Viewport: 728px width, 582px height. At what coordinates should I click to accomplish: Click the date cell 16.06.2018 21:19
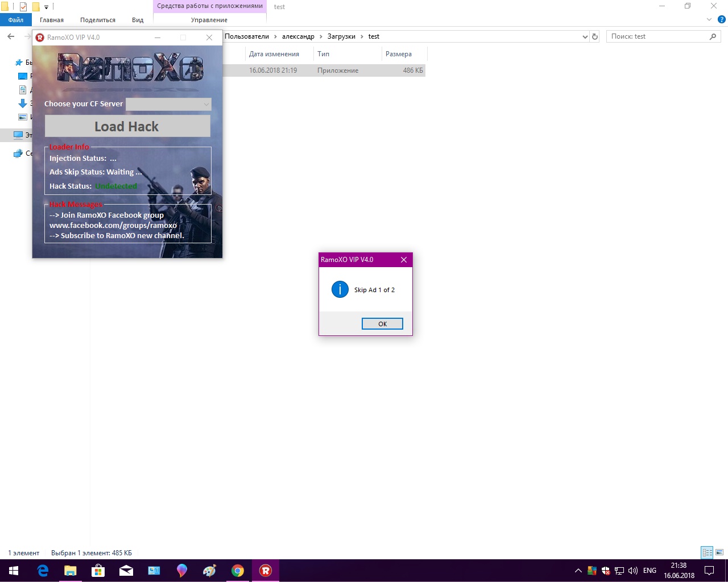click(x=273, y=70)
